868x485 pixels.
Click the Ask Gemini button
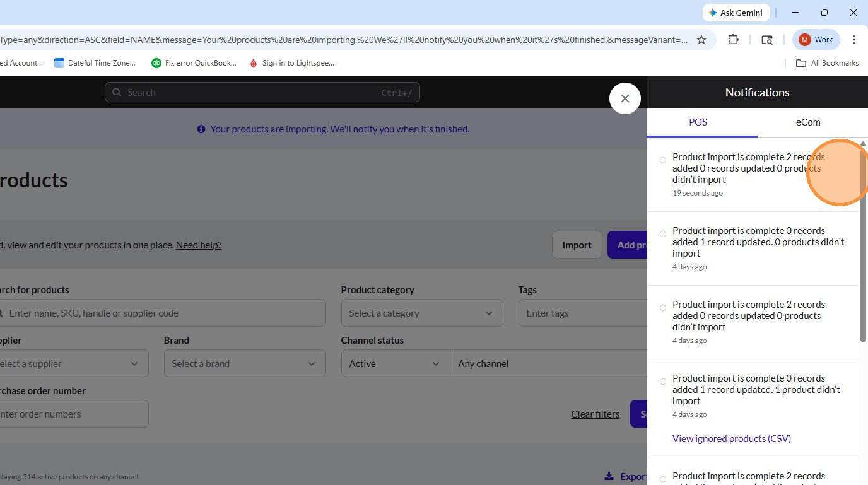[736, 13]
